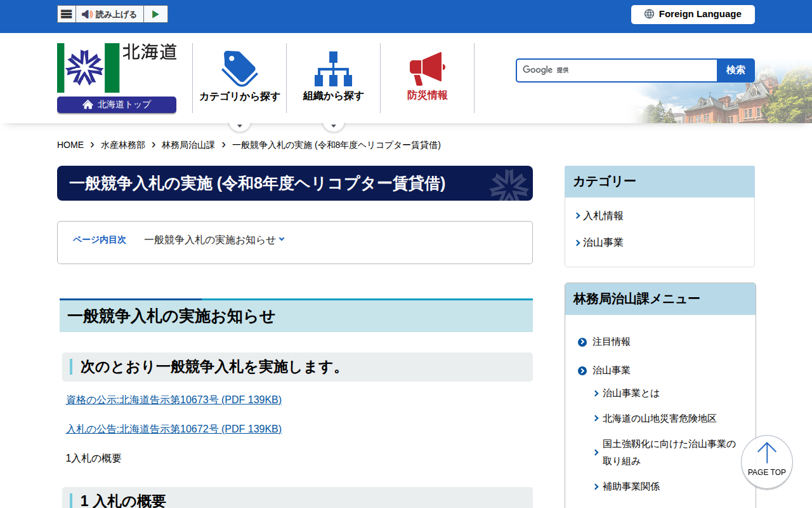Viewport: 812px width, 508px height.
Task: Open 補助事業関係 submenu item
Action: [x=631, y=486]
